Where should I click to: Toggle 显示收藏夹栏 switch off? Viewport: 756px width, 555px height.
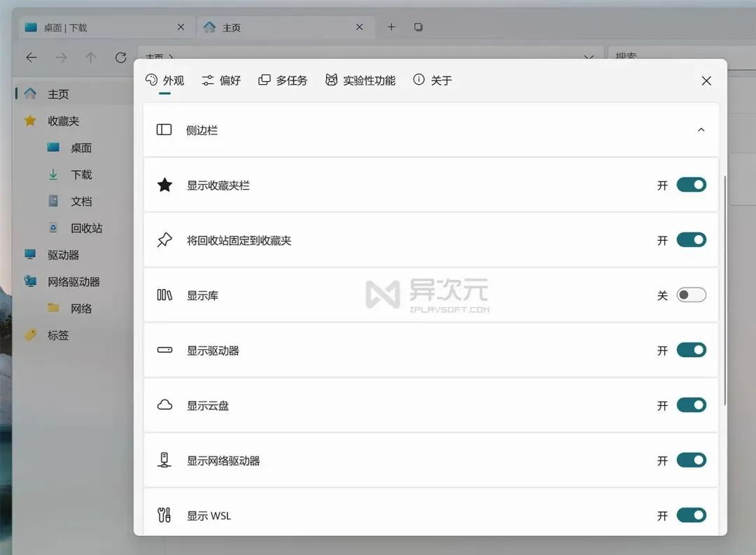click(x=692, y=185)
